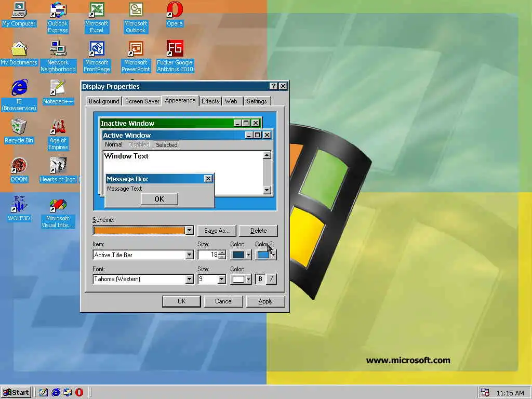Launch Outlook Express from quick launch

(68, 392)
